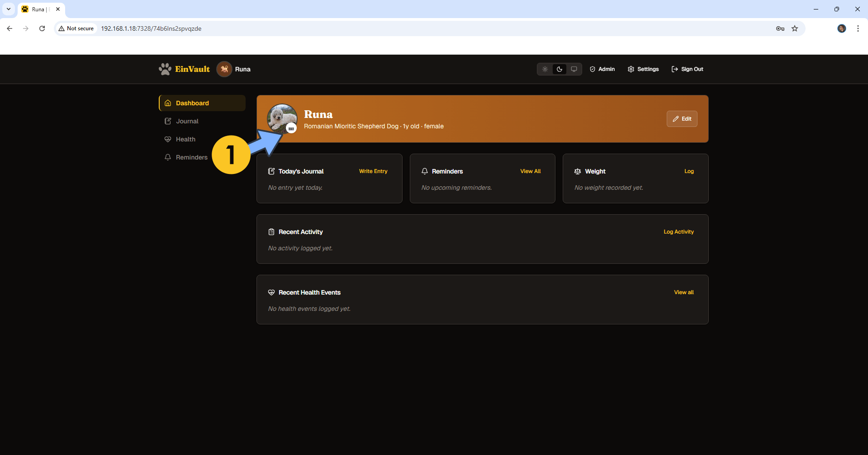Click the Edit button on Runa's profile
The image size is (868, 455).
(682, 119)
